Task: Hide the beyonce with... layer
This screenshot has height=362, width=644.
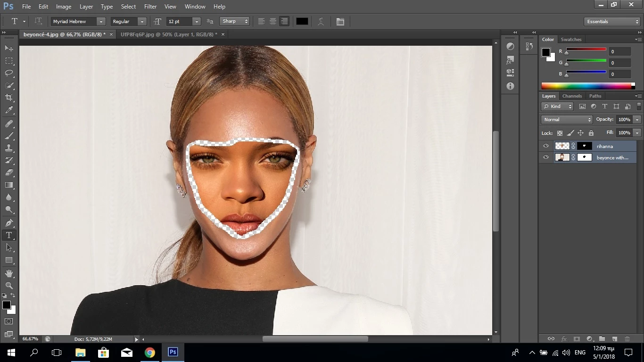Action: [x=546, y=157]
